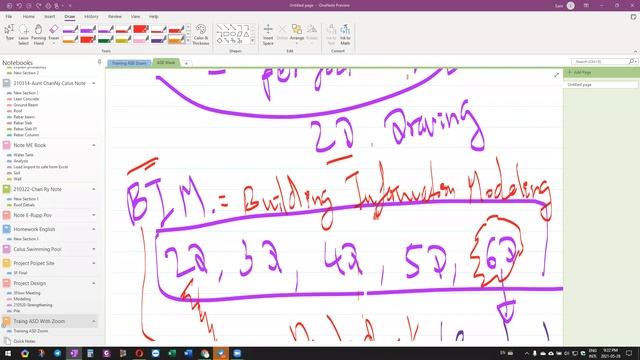Open the Quick Notes section
This screenshot has height=360, width=640.
(24, 341)
